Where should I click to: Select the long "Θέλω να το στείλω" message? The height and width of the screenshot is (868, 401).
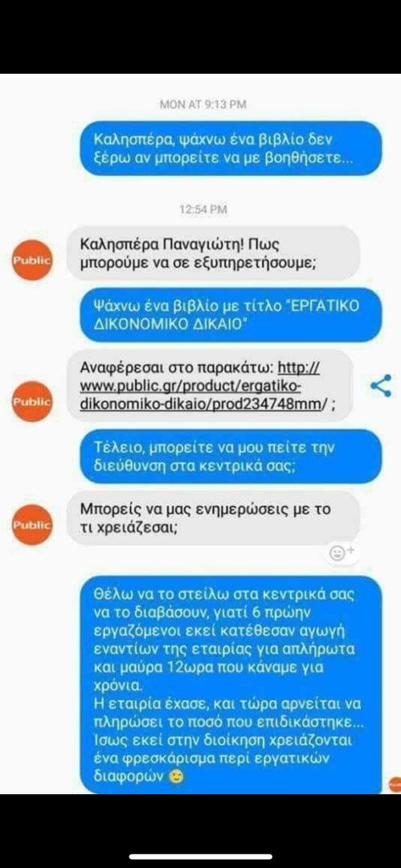tap(231, 685)
